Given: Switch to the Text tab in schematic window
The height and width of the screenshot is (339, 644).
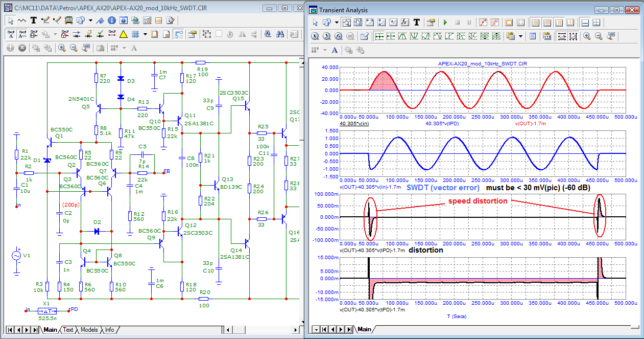Looking at the screenshot, I should tap(67, 330).
